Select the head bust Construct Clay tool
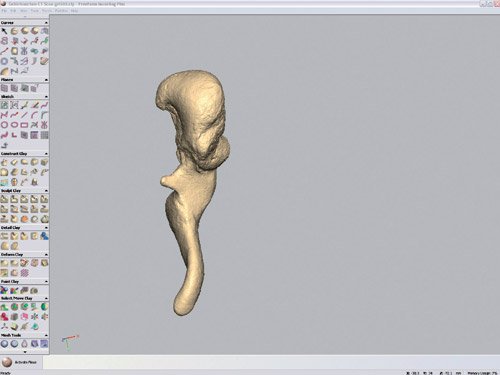This screenshot has height=375, width=500. tap(14, 182)
